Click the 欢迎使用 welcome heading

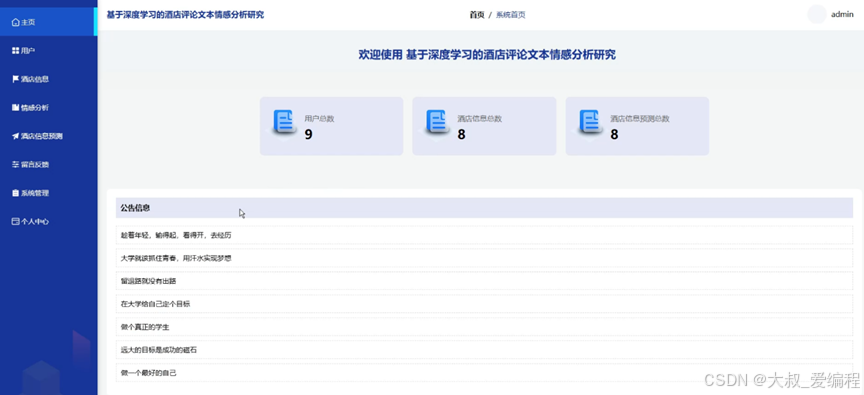pyautogui.click(x=487, y=55)
